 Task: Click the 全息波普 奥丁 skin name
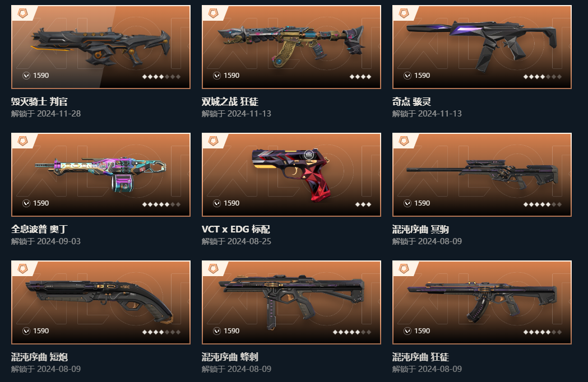pos(39,229)
